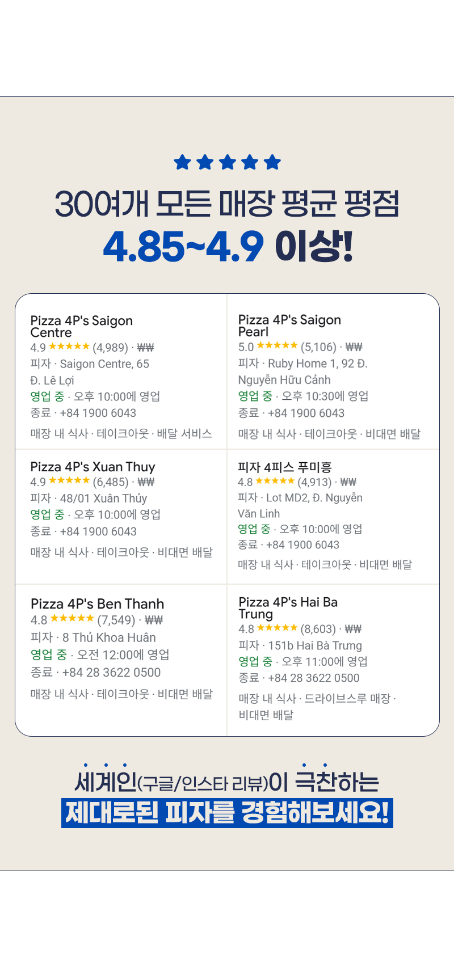Viewport: 454px width, 980px height.
Task: Open the Pizza 4P's Saigon Pearl listing title
Action: click(289, 326)
